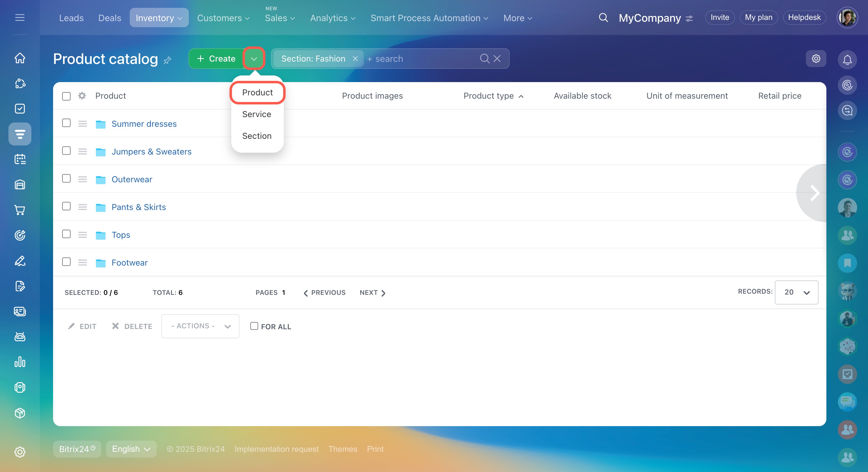Image resolution: width=868 pixels, height=472 pixels.
Task: Click the pin icon beside Product catalog title
Action: click(x=167, y=60)
